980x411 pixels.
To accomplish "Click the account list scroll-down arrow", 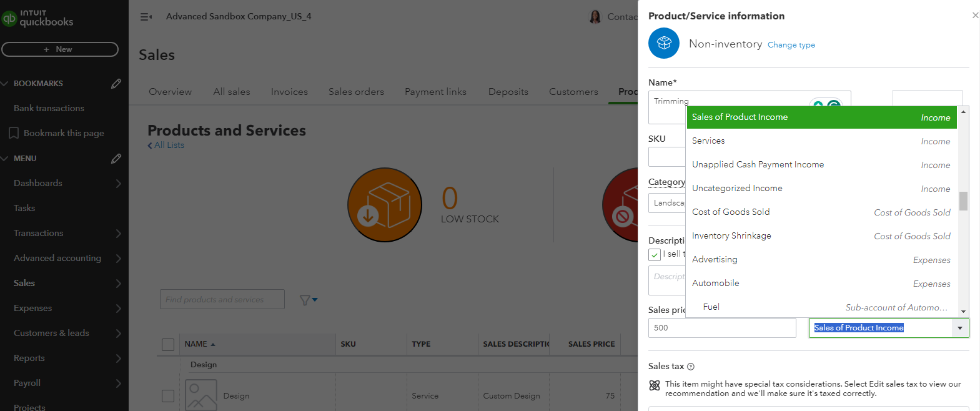I will (x=963, y=311).
